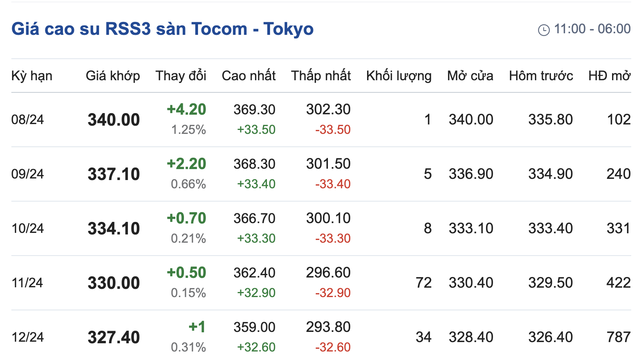
Task: Click the Khối lượng column header
Action: click(x=399, y=76)
